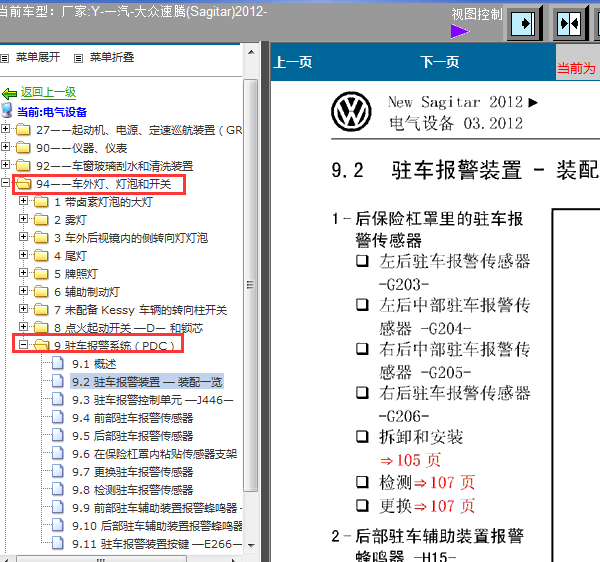Click document icon for 9.4 前部驻车报警传感器
Viewport: 600px width, 562px height.
pyautogui.click(x=58, y=417)
